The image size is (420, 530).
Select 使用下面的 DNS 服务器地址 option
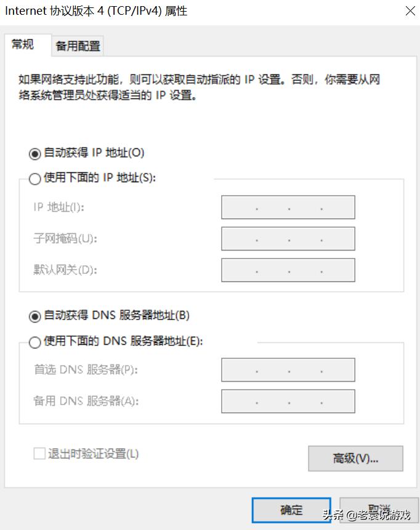35,340
